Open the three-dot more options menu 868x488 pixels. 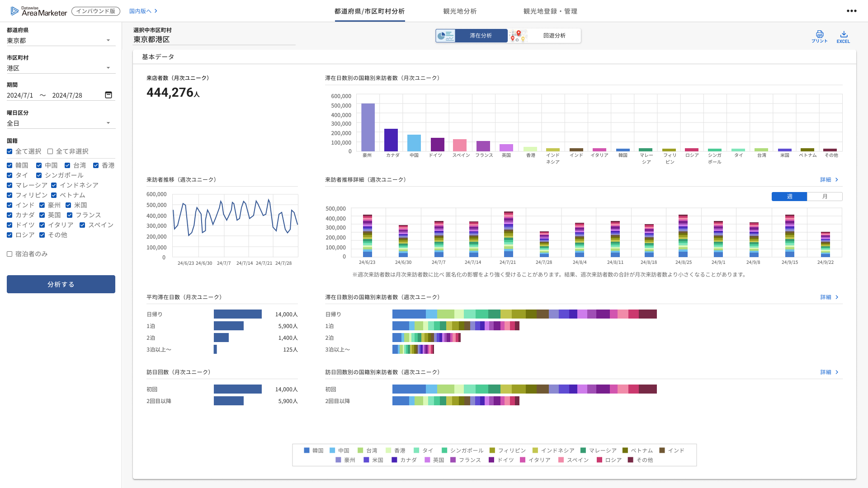pos(851,11)
